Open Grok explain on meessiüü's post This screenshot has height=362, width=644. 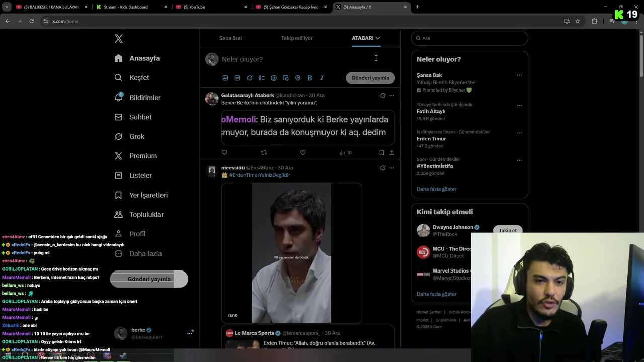click(x=383, y=168)
